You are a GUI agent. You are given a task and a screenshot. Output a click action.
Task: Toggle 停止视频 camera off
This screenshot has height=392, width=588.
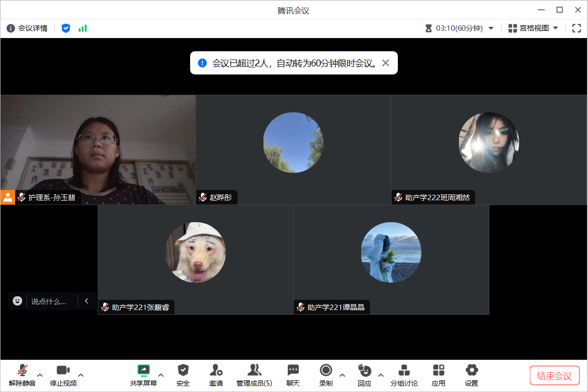[63, 371]
